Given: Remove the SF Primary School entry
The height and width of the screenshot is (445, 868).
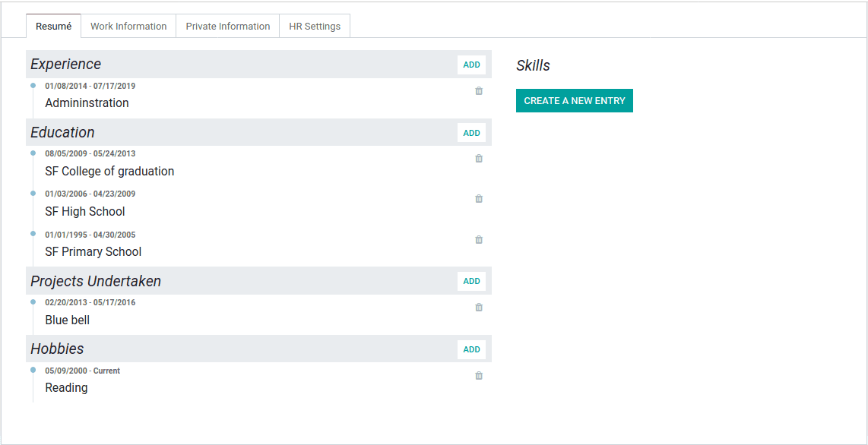Looking at the screenshot, I should click(x=479, y=239).
